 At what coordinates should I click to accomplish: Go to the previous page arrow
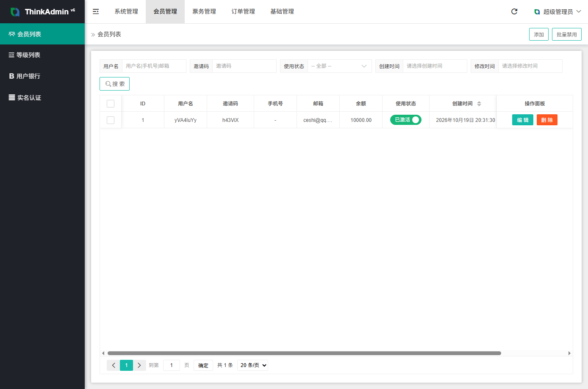[113, 365]
